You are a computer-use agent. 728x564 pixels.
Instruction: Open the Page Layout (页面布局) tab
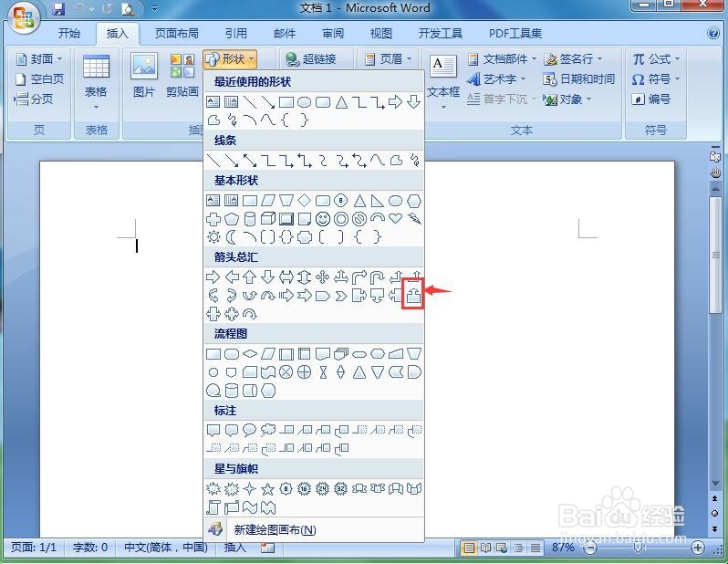point(176,33)
